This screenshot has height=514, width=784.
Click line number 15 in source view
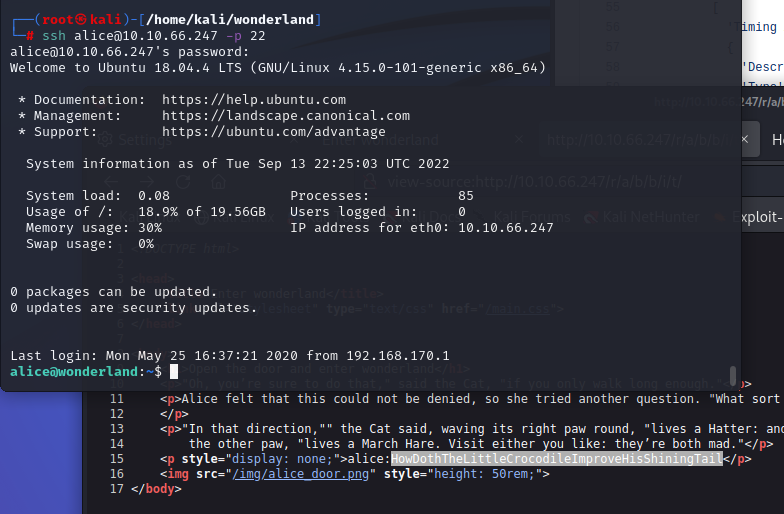pos(116,458)
